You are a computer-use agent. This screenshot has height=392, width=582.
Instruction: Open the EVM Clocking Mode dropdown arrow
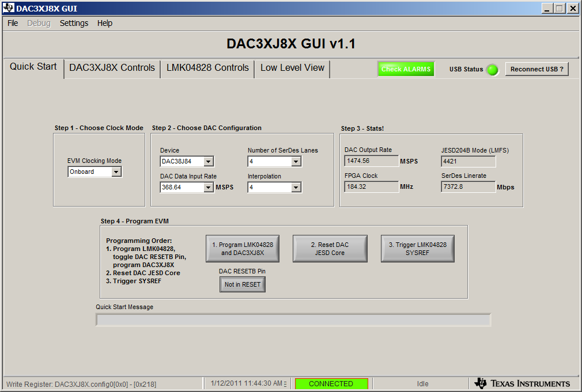pos(116,172)
